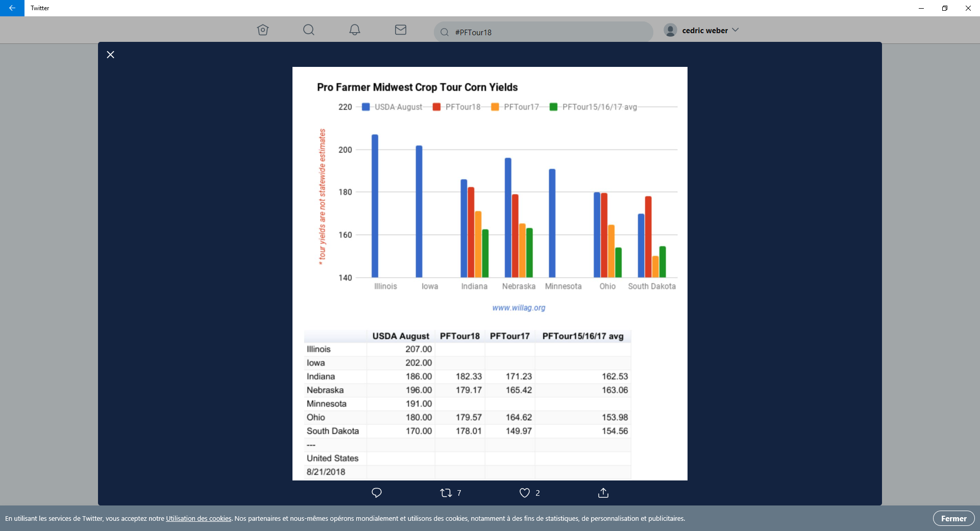Share the tweet via upload icon
980x531 pixels.
point(603,493)
